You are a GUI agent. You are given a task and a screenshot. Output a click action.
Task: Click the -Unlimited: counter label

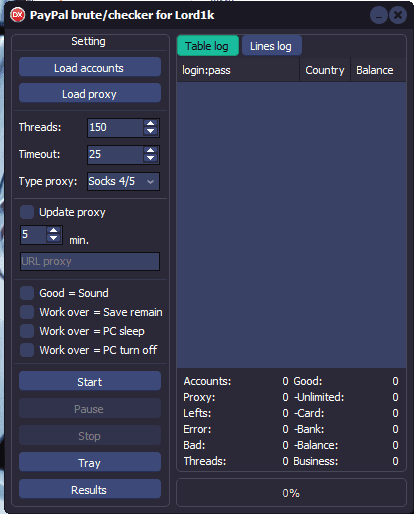point(319,397)
